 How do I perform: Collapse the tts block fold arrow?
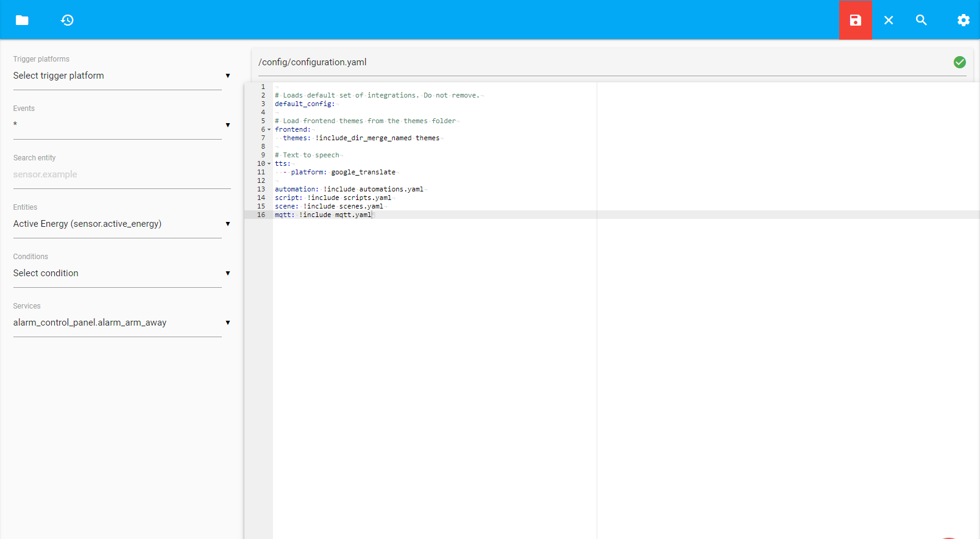pyautogui.click(x=269, y=163)
